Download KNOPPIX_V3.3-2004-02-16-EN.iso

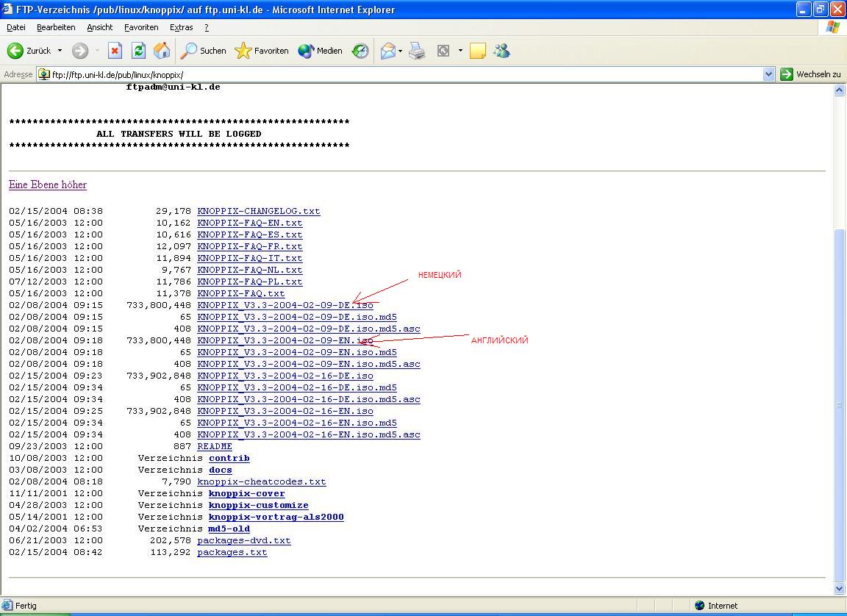tap(285, 412)
